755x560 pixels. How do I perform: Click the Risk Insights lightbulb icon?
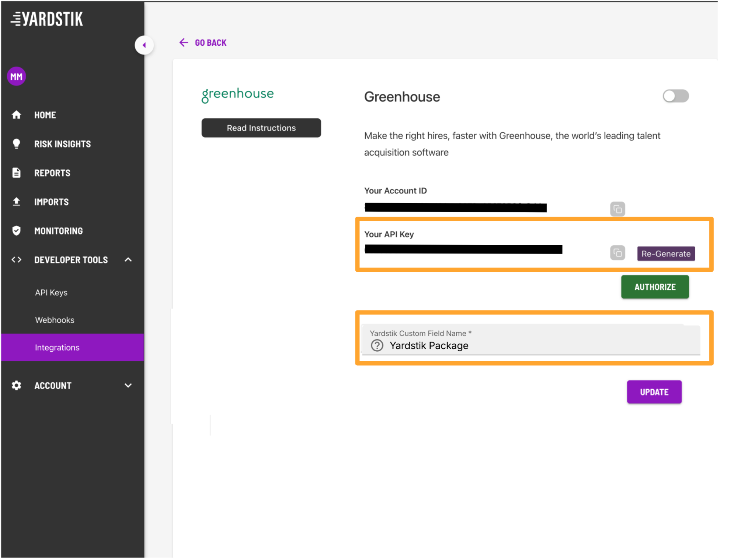(x=16, y=144)
